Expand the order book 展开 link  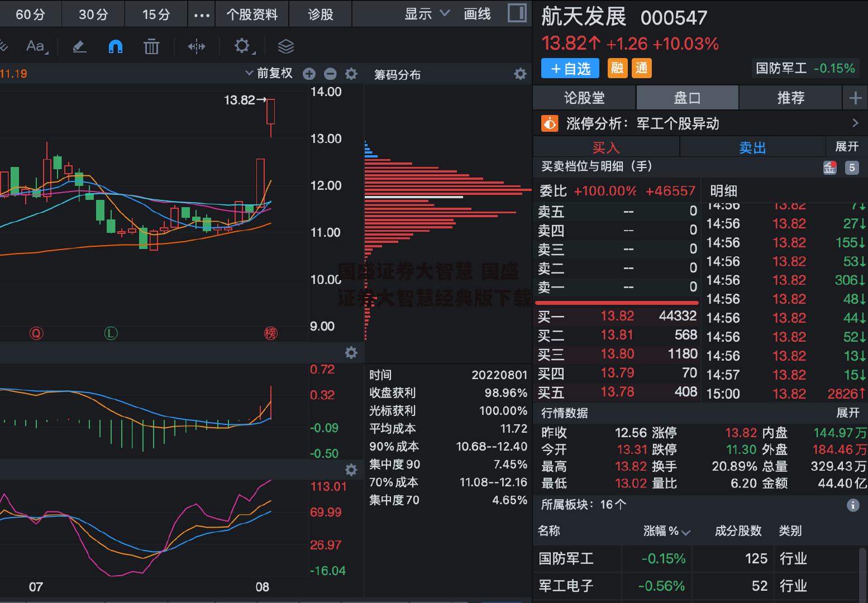(847, 146)
